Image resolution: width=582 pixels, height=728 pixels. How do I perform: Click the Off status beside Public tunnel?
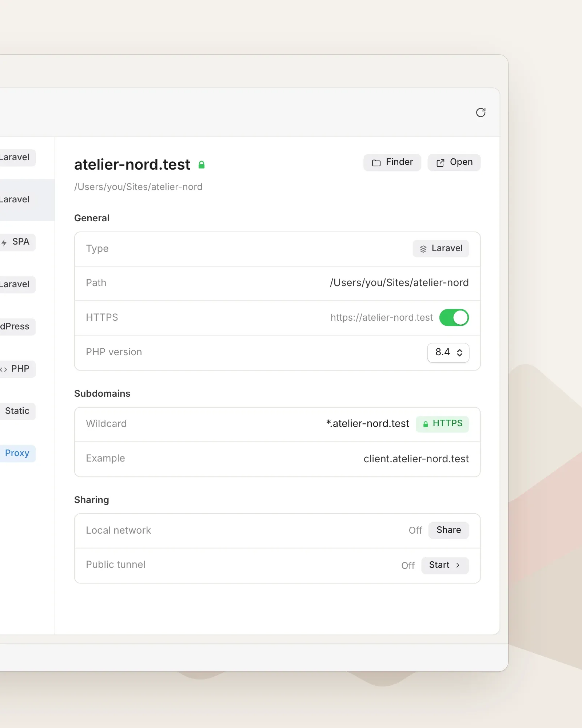point(408,566)
